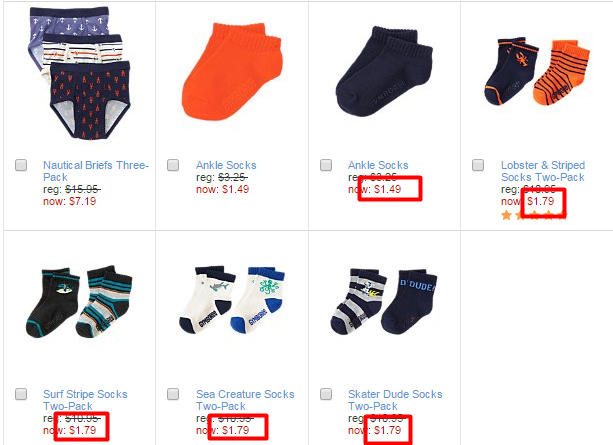
Task: View the sea creature socks image
Action: click(232, 300)
